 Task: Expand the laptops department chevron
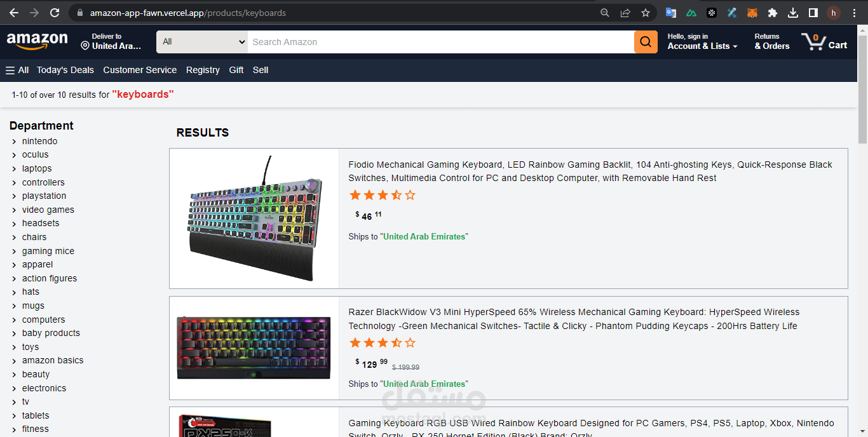tap(14, 169)
